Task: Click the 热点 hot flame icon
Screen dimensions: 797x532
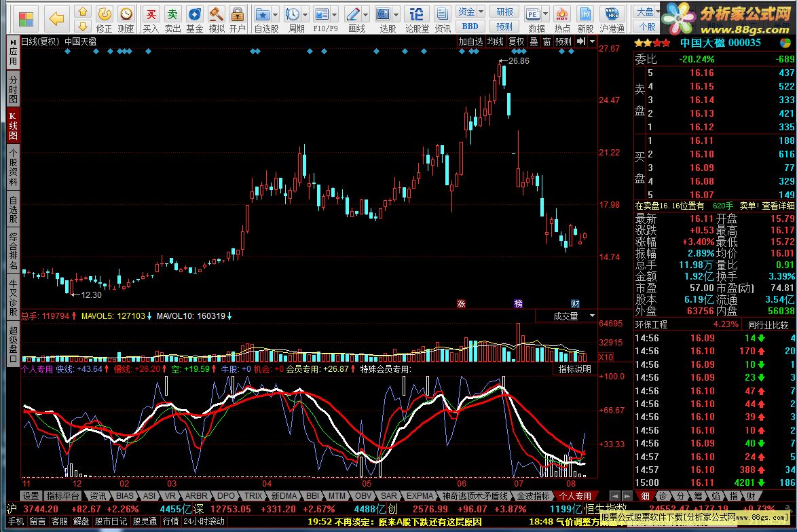Action: (x=561, y=20)
